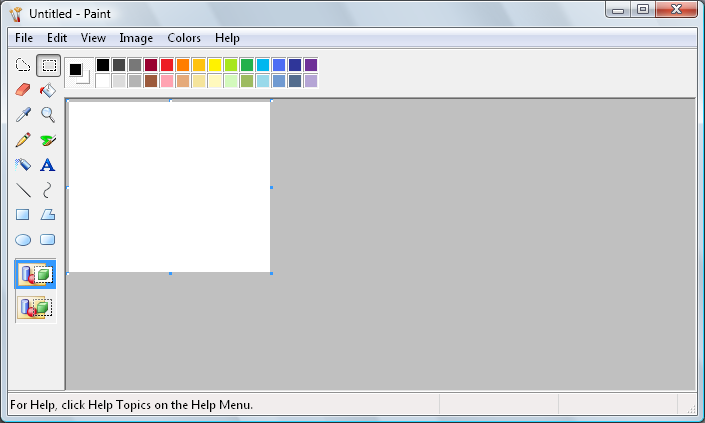Screen dimensions: 705x423
Task: Click the bottom-middle canvas resize handle
Action: [170, 273]
